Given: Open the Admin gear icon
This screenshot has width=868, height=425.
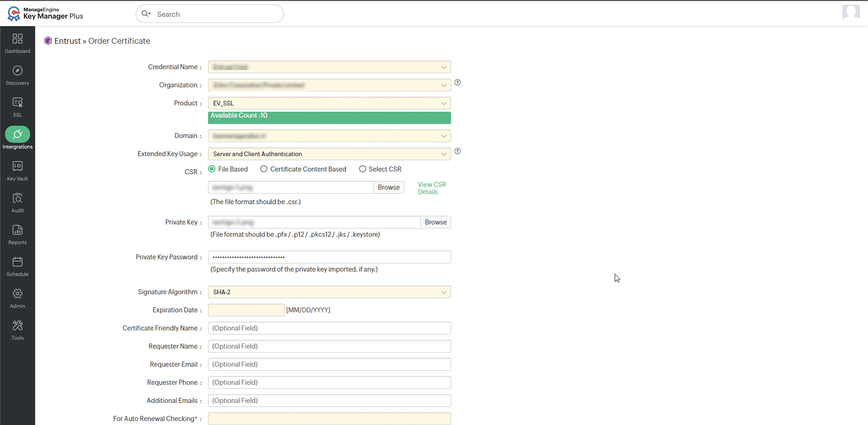Looking at the screenshot, I should pyautogui.click(x=18, y=294).
